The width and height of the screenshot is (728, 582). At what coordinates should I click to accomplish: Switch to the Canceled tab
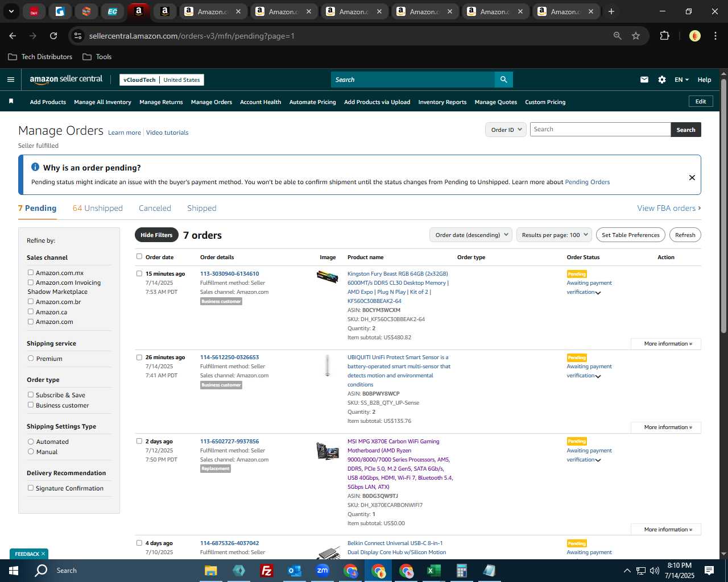click(x=155, y=208)
